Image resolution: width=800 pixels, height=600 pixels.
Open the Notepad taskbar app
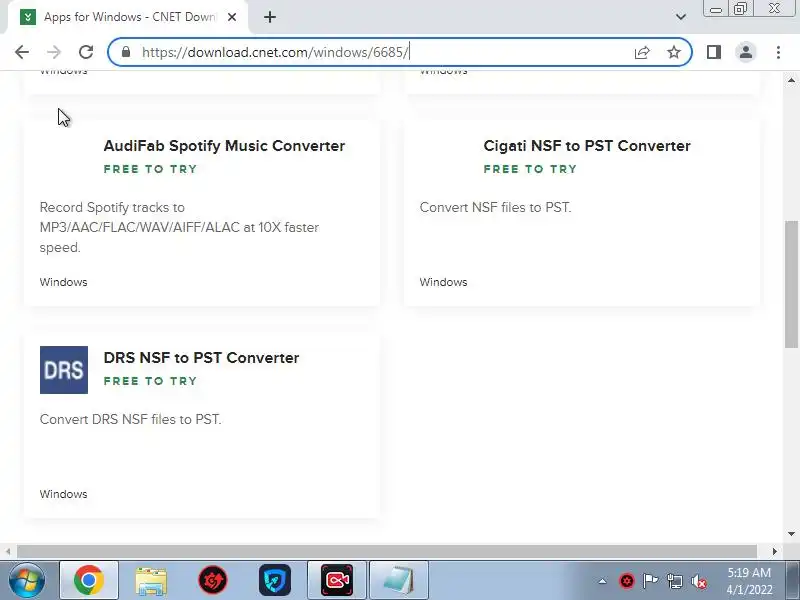click(398, 581)
